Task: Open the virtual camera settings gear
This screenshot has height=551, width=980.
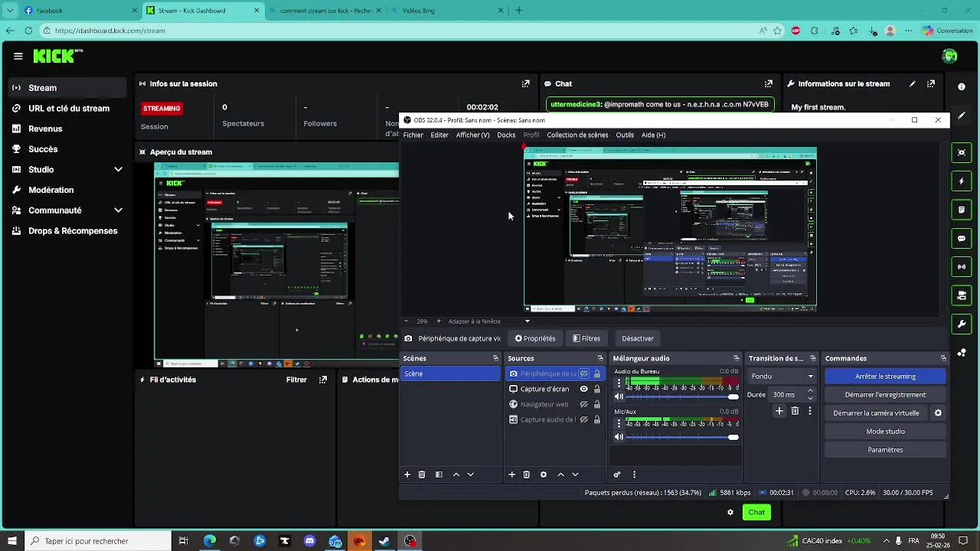Action: [938, 413]
